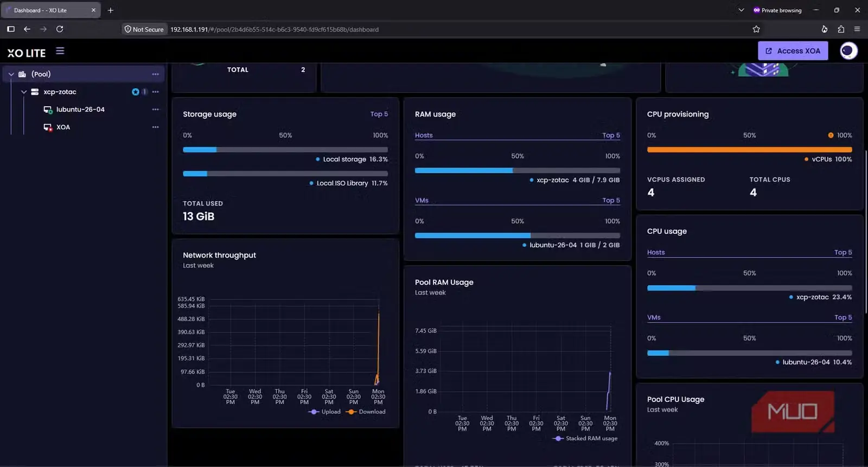Click the lubuntu-26-04 CPU usage bar
This screenshot has height=467, width=868.
pyautogui.click(x=749, y=353)
